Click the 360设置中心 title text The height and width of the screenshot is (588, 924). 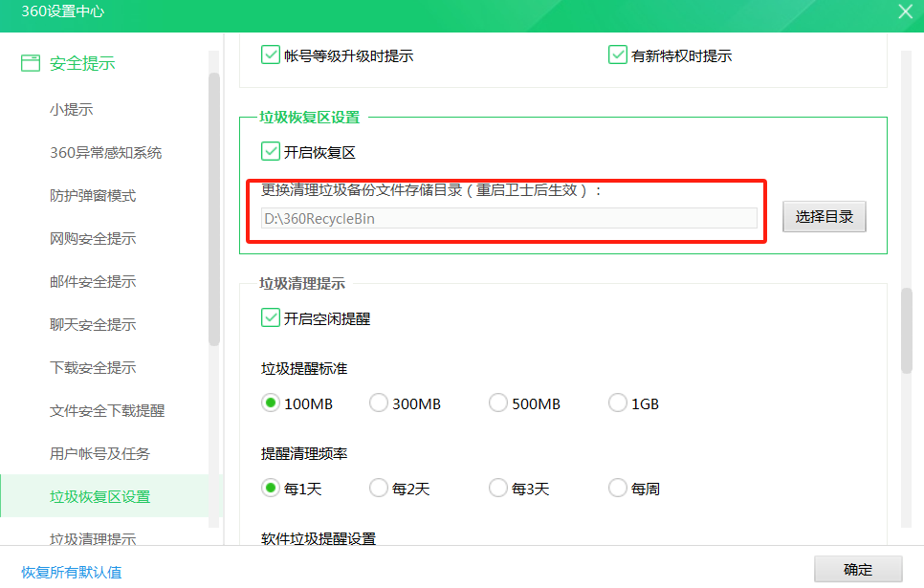point(62,11)
